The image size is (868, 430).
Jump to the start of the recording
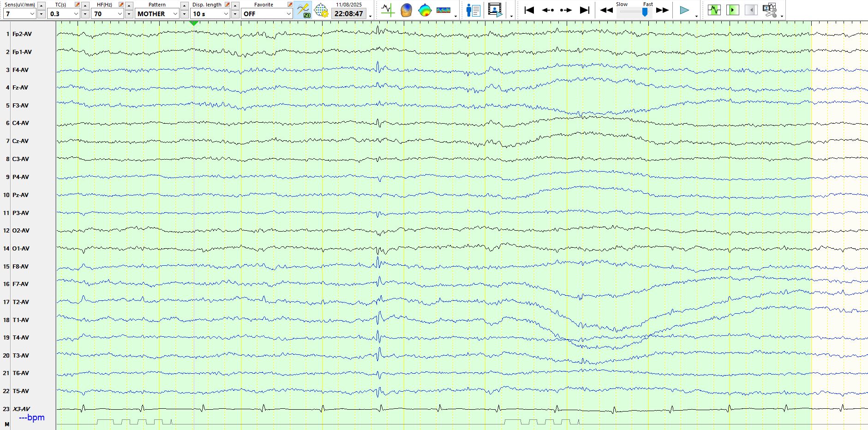pos(529,10)
